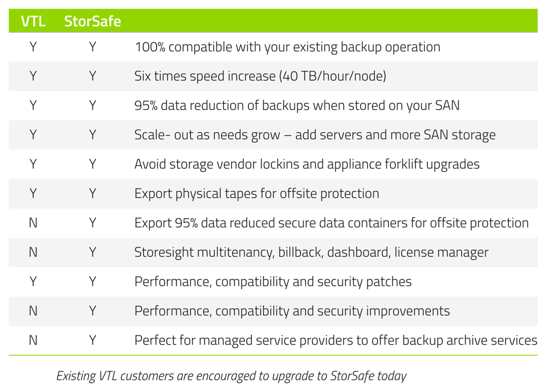Select 'Performance, compatibility and security patches' text
Screen dimensions: 550x391
click(273, 282)
